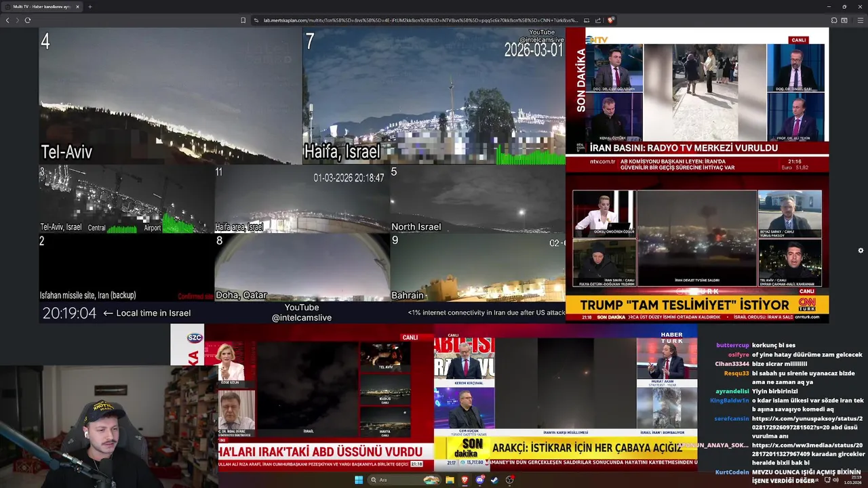This screenshot has width=868, height=488.
Task: Bookmark this page with the bookmark icon
Action: tap(243, 20)
